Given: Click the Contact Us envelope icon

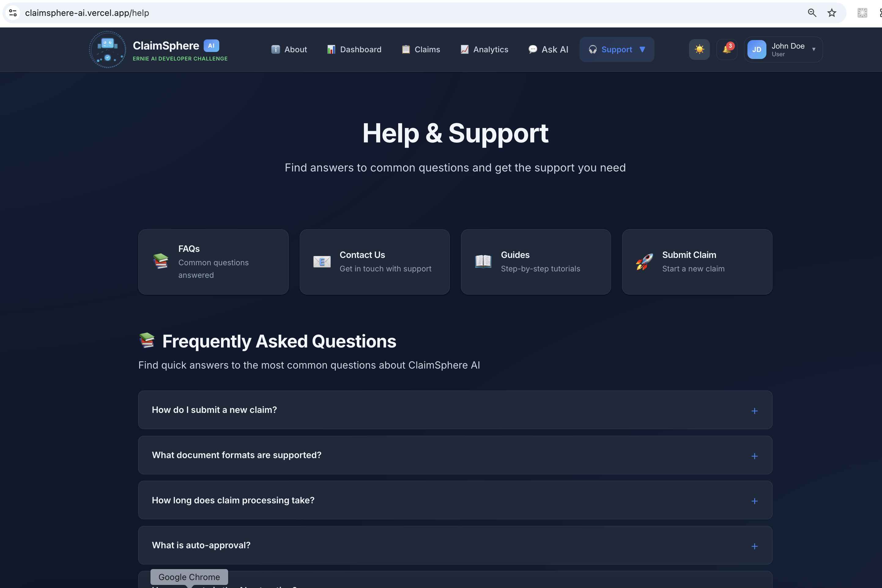Looking at the screenshot, I should tap(321, 262).
